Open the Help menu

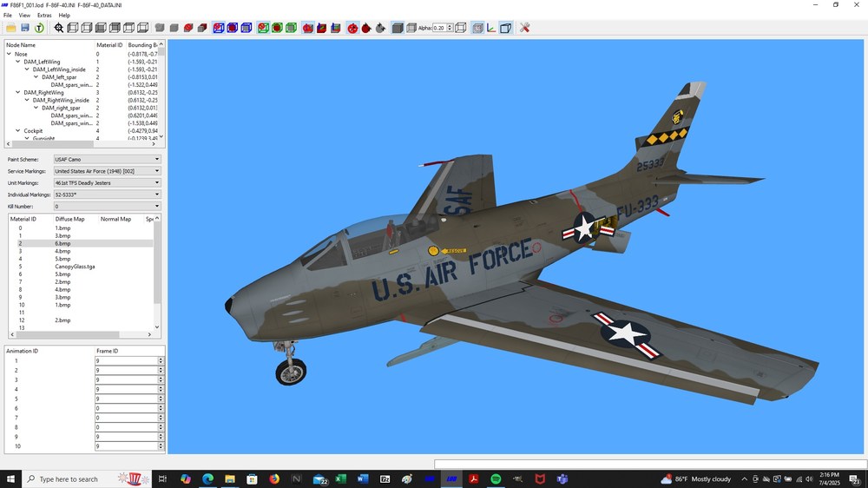pyautogui.click(x=64, y=16)
